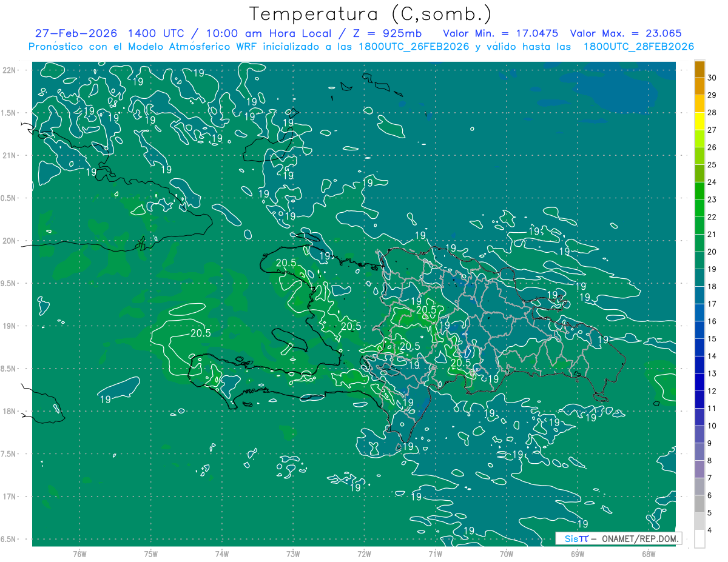The height and width of the screenshot is (562, 728).
Task: Click the "1400 UTC" time text
Action: click(x=158, y=33)
